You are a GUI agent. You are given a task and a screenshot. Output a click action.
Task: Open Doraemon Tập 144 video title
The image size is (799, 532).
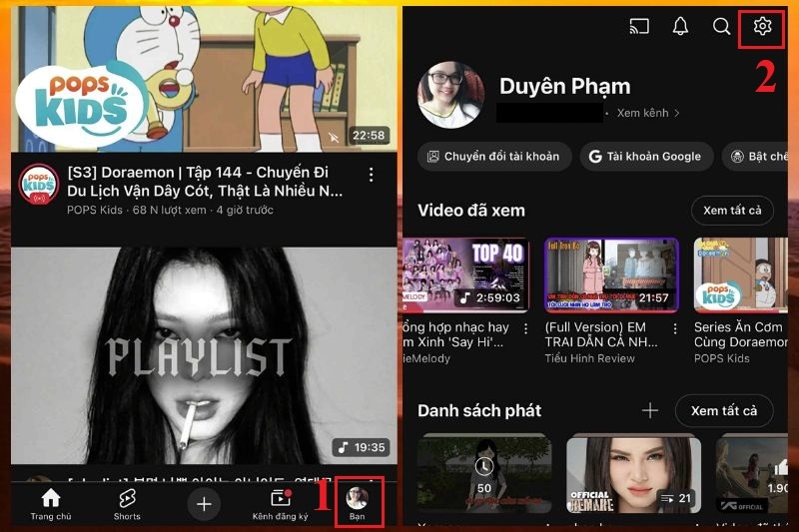(205, 182)
